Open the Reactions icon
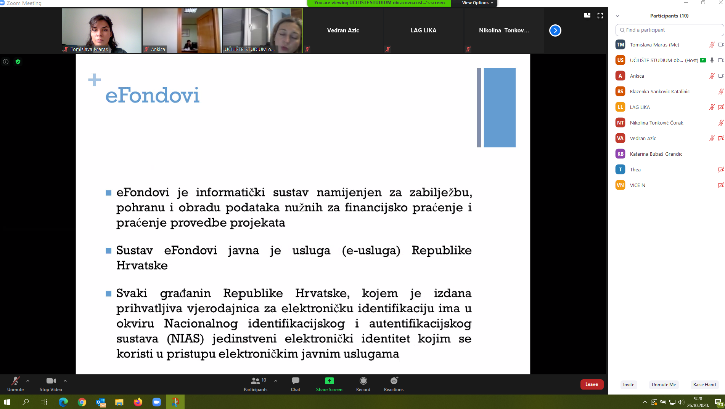This screenshot has width=725, height=409. 394,380
